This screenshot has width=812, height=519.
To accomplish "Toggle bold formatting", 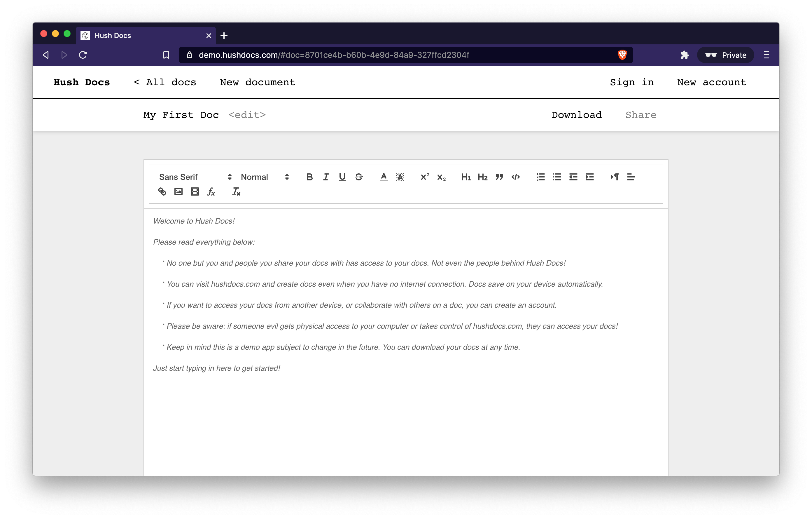I will click(x=309, y=177).
